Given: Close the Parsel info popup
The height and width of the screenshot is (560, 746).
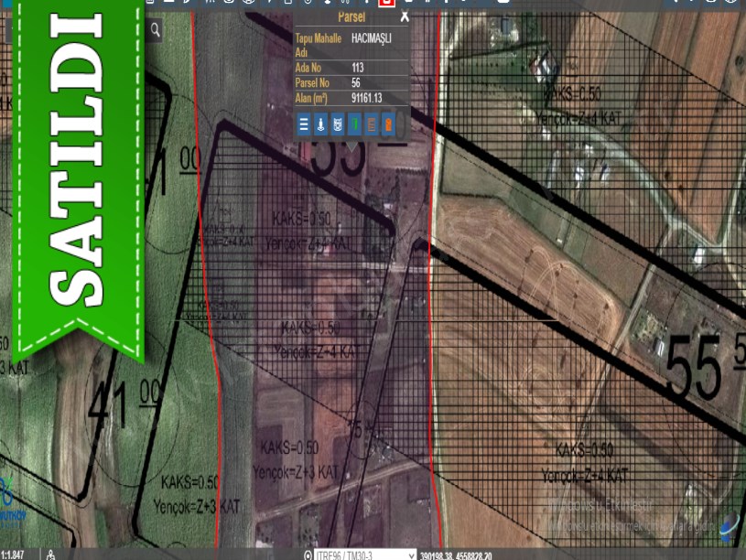Looking at the screenshot, I should (x=405, y=16).
